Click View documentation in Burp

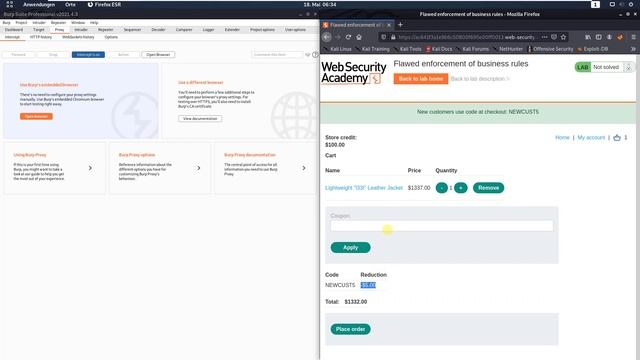200,119
